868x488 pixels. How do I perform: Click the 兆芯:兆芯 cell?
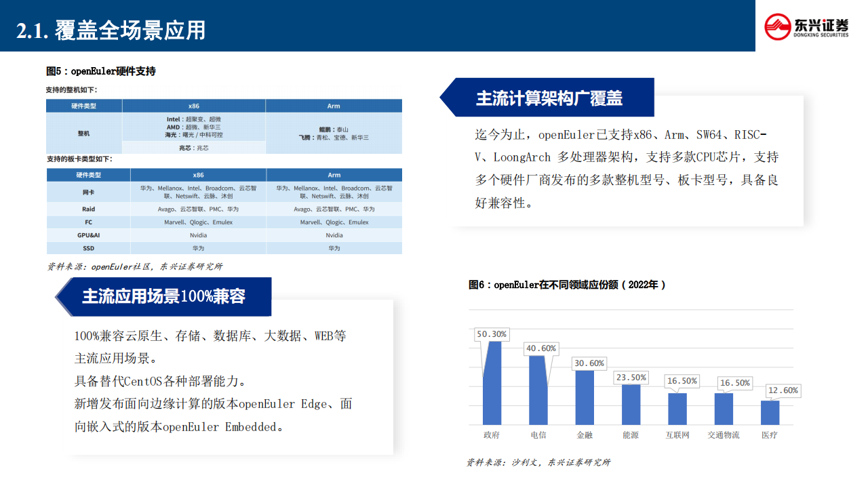click(194, 147)
